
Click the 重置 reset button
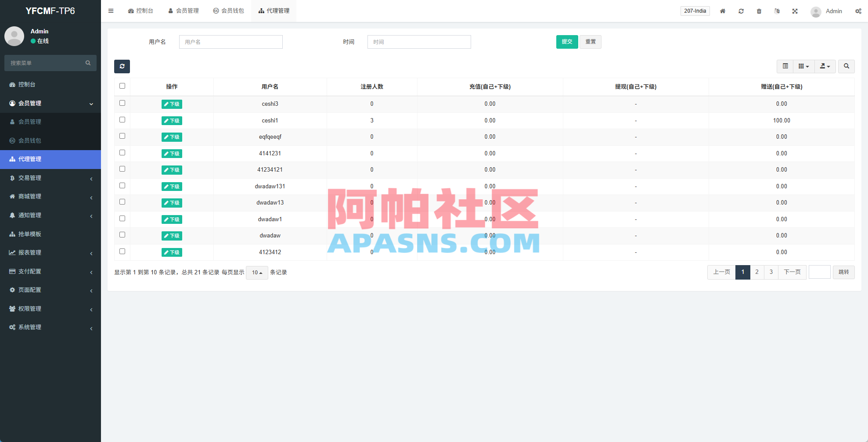[591, 42]
